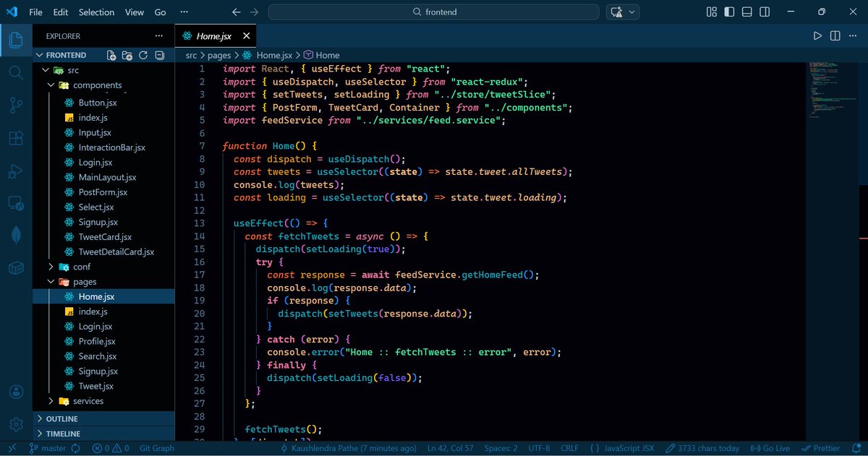Click Ln 42, Col 57 position
The image size is (868, 456).
(x=451, y=448)
